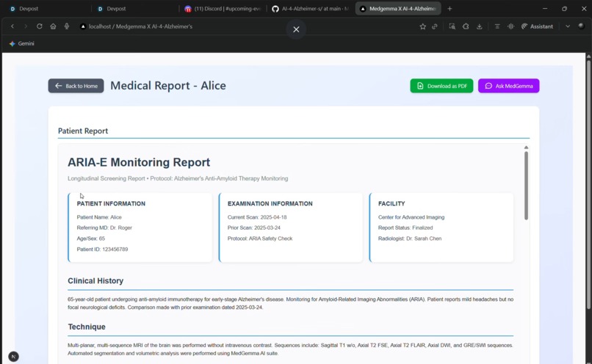This screenshot has height=364, width=592.
Task: Open the extensions icon in the toolbar
Action: [x=466, y=26]
